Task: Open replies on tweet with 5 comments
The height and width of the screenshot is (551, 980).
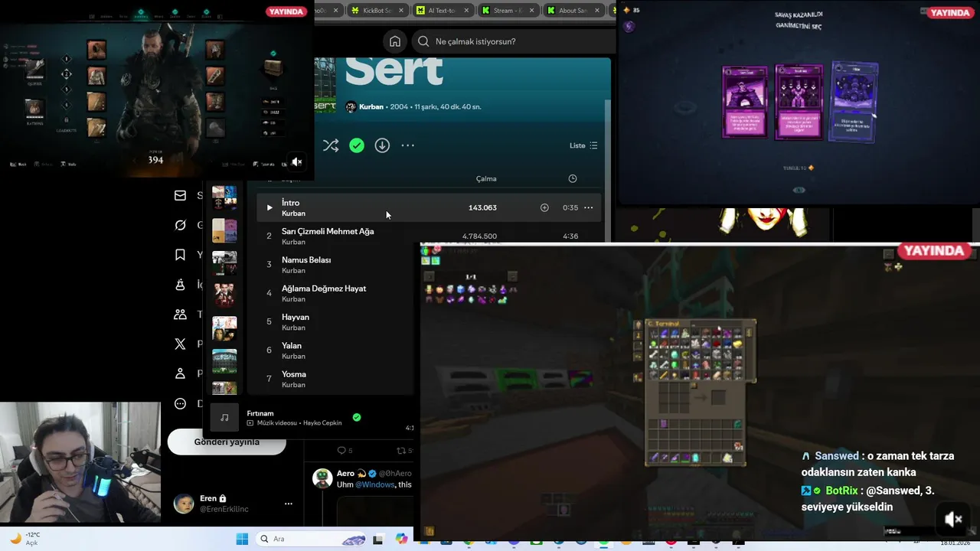Action: (x=345, y=451)
